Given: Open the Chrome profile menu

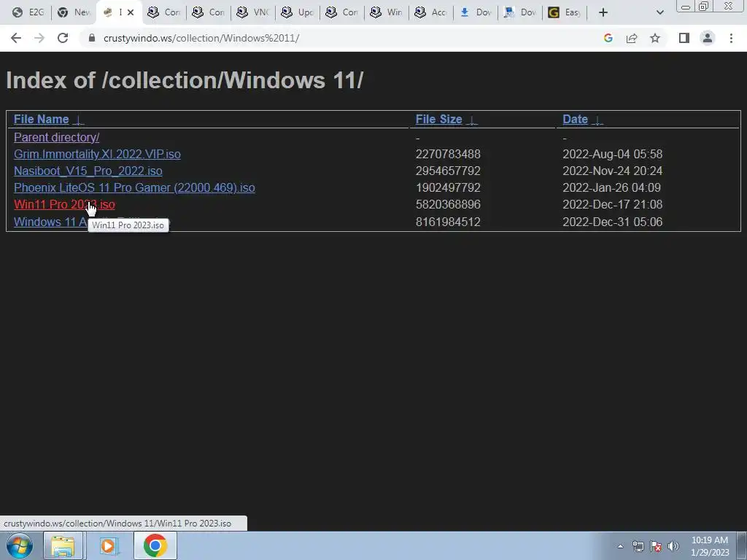Looking at the screenshot, I should pyautogui.click(x=708, y=38).
